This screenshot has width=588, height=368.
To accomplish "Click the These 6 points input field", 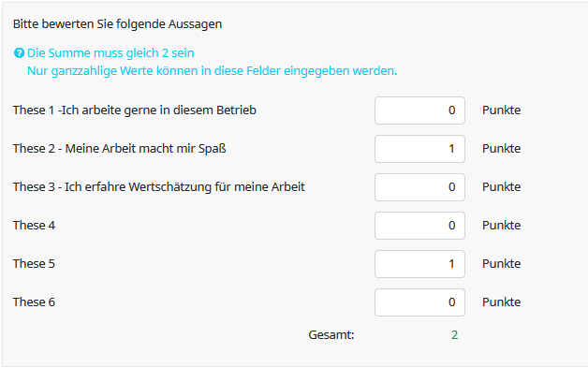I will pyautogui.click(x=419, y=302).
